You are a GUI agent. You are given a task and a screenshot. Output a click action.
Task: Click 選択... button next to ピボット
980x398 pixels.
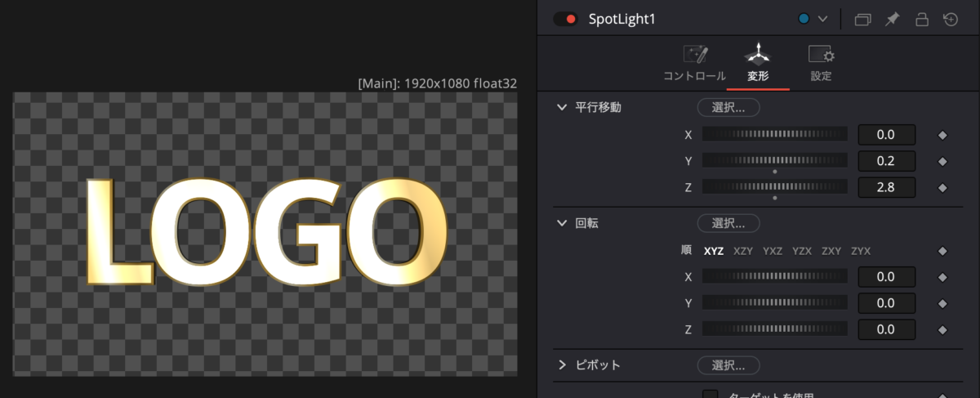coord(728,364)
